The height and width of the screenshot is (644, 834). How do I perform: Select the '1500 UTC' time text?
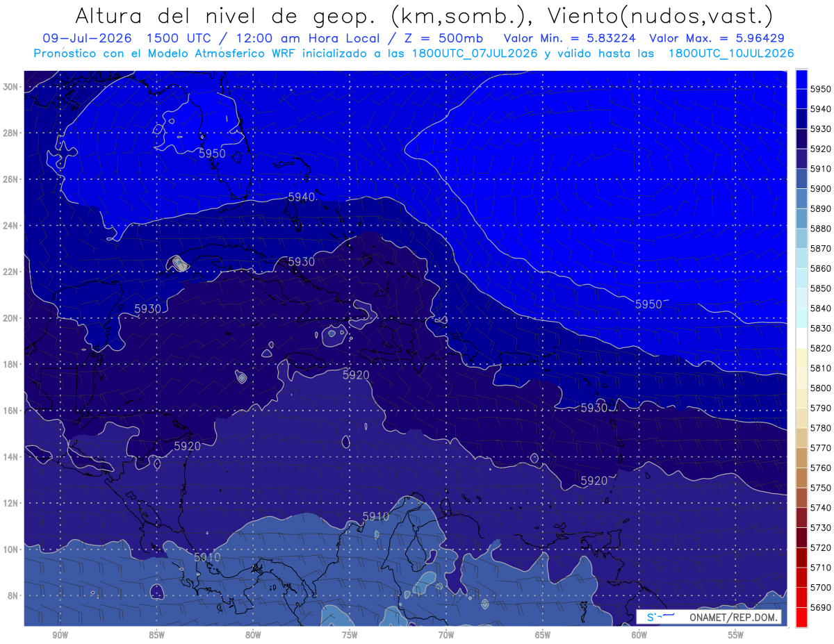pyautogui.click(x=181, y=38)
